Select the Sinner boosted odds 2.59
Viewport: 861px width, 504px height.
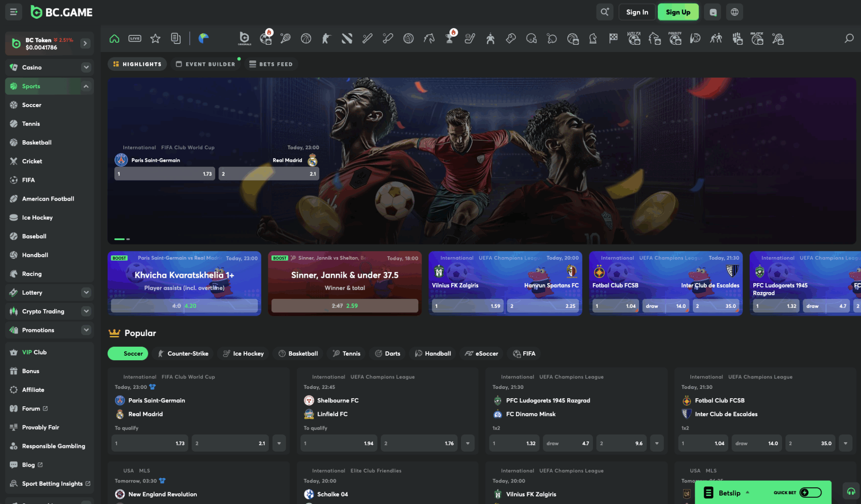(345, 306)
